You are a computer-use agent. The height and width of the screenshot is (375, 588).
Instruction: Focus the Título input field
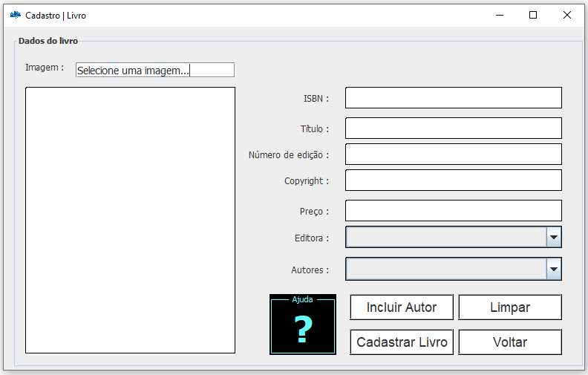(x=454, y=128)
